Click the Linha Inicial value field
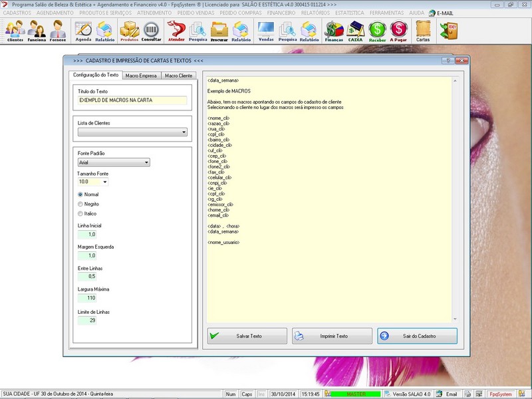The image size is (532, 399). tap(87, 235)
